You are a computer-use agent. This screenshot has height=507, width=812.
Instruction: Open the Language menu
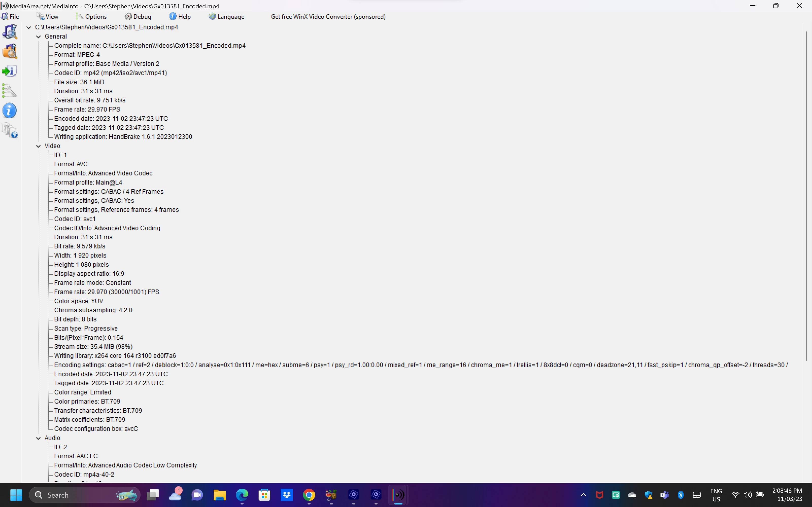[227, 16]
